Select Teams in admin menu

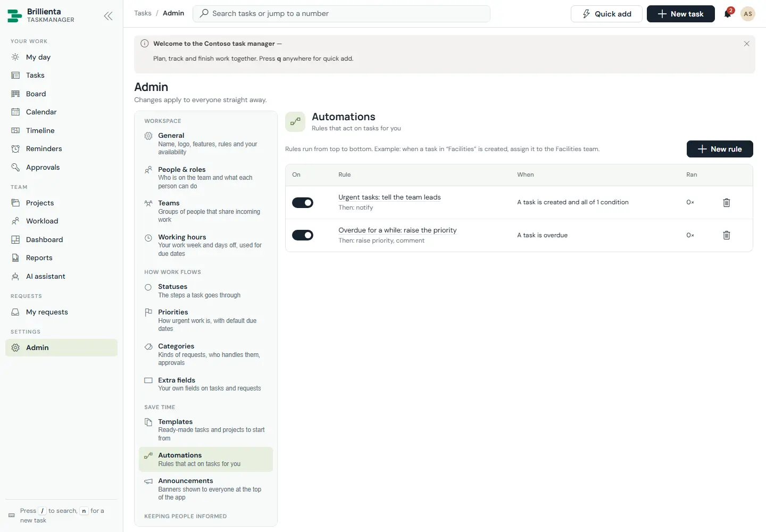point(206,211)
